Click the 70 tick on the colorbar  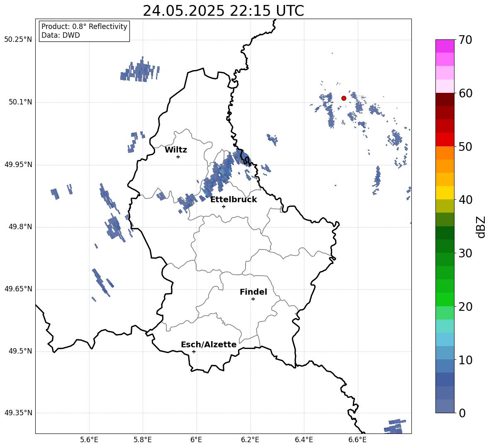[x=465, y=40]
